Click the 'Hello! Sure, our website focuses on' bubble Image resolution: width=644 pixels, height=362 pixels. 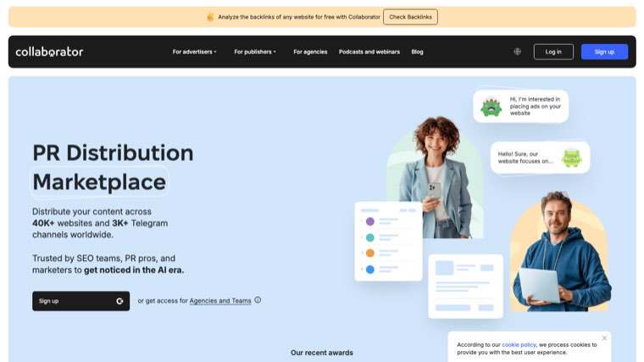[540, 158]
